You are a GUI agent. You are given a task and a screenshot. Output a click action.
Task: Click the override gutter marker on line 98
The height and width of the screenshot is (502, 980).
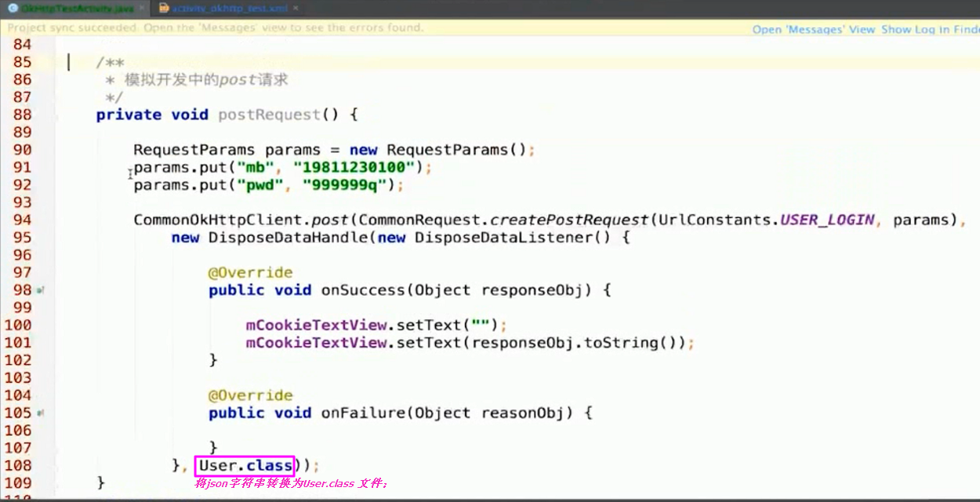[41, 290]
